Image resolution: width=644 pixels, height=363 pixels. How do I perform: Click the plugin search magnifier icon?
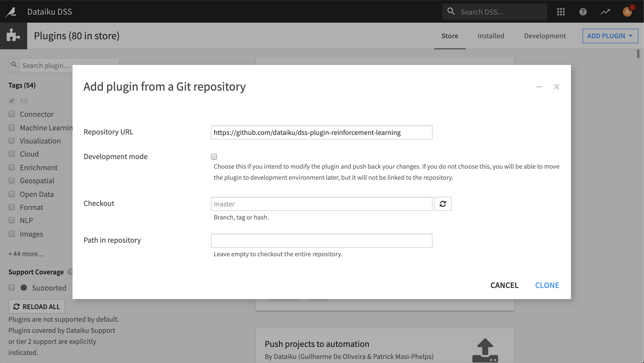click(x=14, y=65)
